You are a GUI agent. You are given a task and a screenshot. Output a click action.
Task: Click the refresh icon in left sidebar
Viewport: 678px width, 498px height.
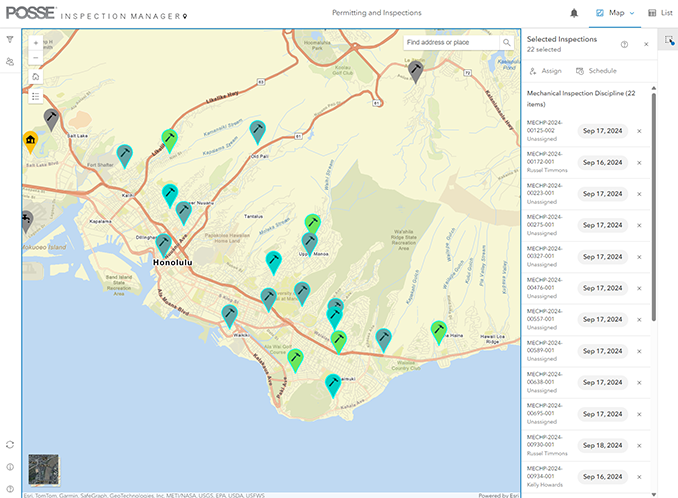click(10, 444)
